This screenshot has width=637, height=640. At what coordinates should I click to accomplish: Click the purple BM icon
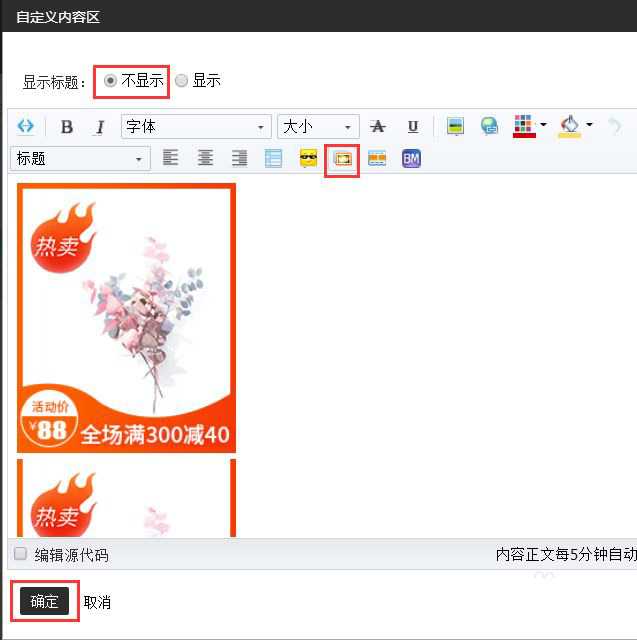click(410, 159)
